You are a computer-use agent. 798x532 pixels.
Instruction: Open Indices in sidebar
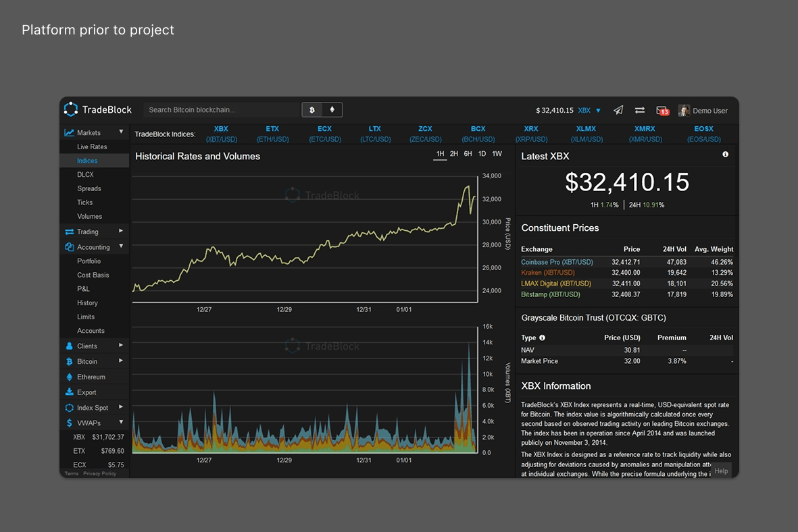87,161
